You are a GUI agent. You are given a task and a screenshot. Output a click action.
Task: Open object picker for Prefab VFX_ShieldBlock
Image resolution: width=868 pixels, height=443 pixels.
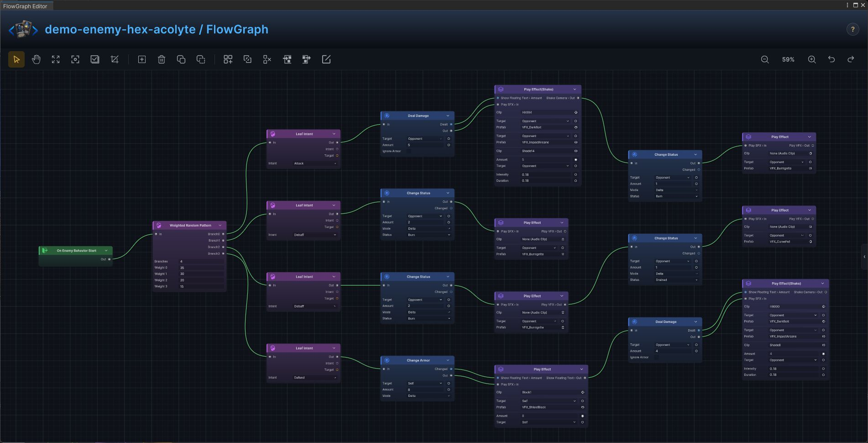pos(583,407)
